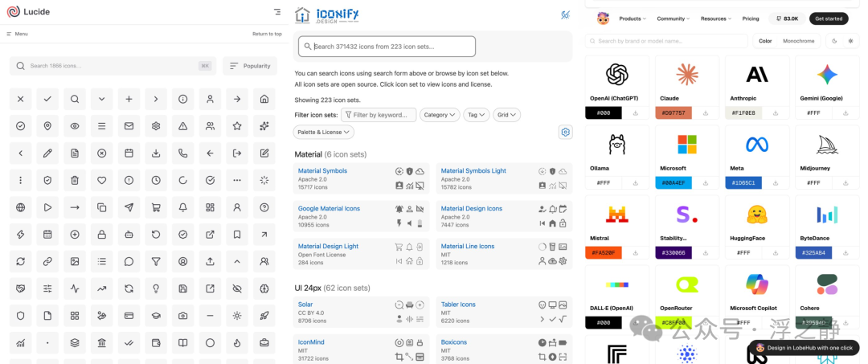Image resolution: width=868 pixels, height=364 pixels.
Task: Pick the crossed-out eye icon in Lucide
Action: click(237, 288)
